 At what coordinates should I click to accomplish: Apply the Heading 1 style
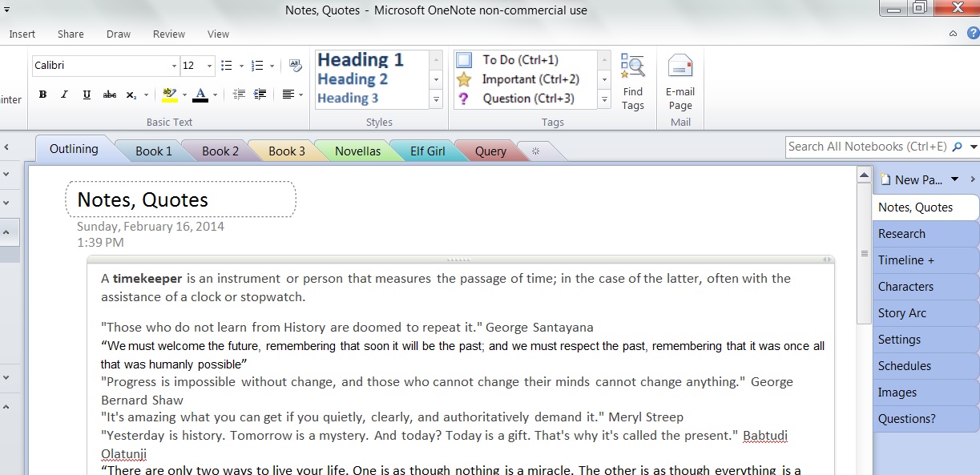tap(361, 60)
